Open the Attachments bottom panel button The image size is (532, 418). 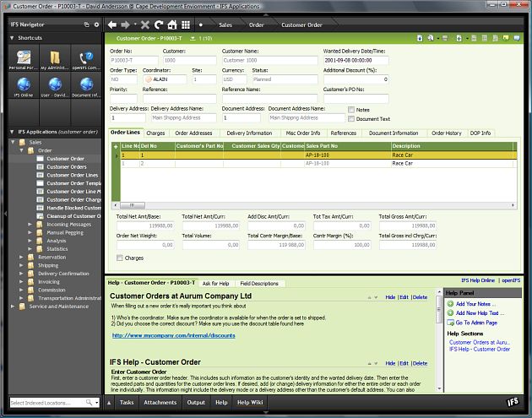[x=160, y=403]
